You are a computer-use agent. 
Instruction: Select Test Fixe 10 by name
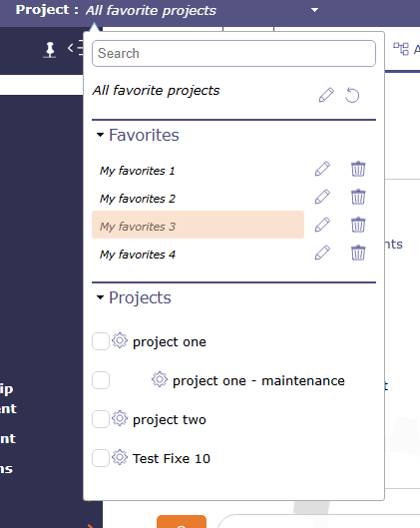click(x=172, y=459)
